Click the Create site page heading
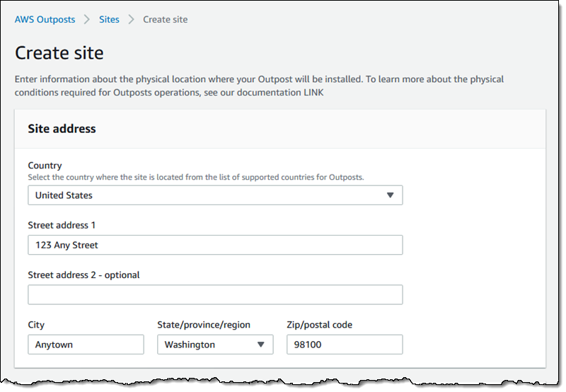The image size is (566, 392). pyautogui.click(x=59, y=53)
